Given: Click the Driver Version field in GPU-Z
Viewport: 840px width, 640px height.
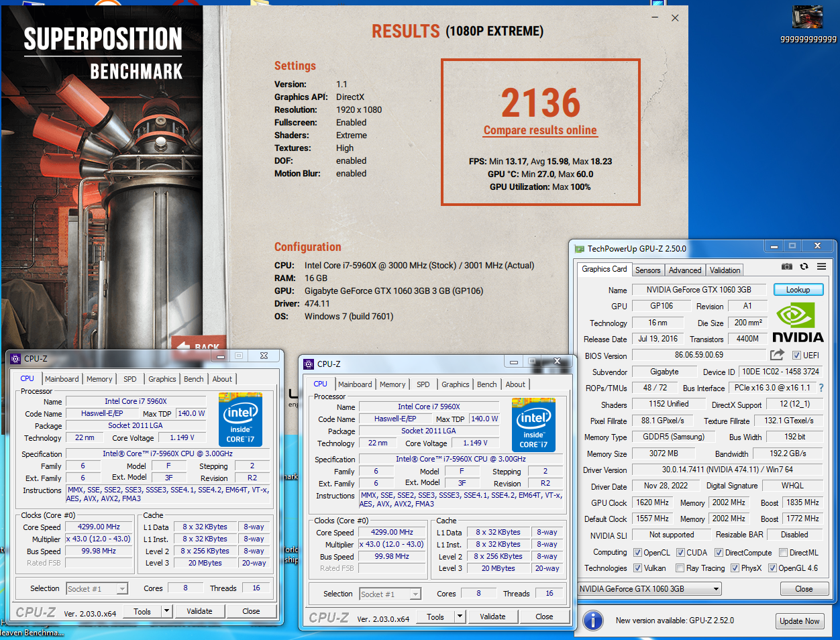Looking at the screenshot, I should click(727, 470).
